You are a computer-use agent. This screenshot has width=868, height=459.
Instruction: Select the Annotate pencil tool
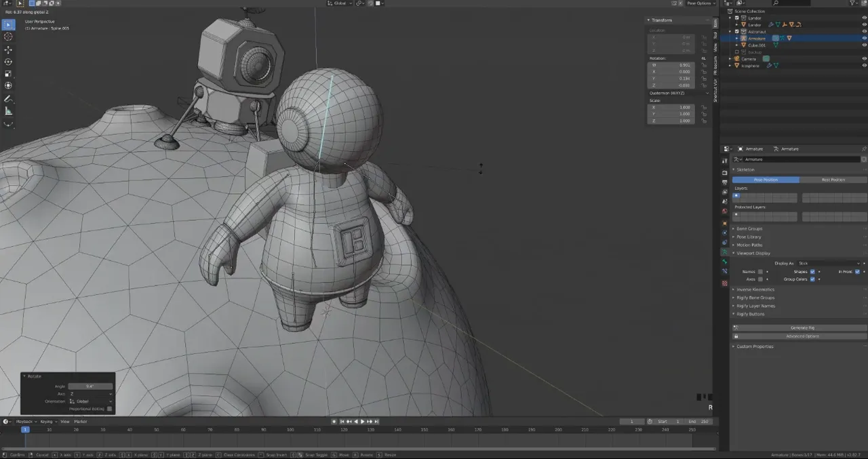click(x=8, y=99)
